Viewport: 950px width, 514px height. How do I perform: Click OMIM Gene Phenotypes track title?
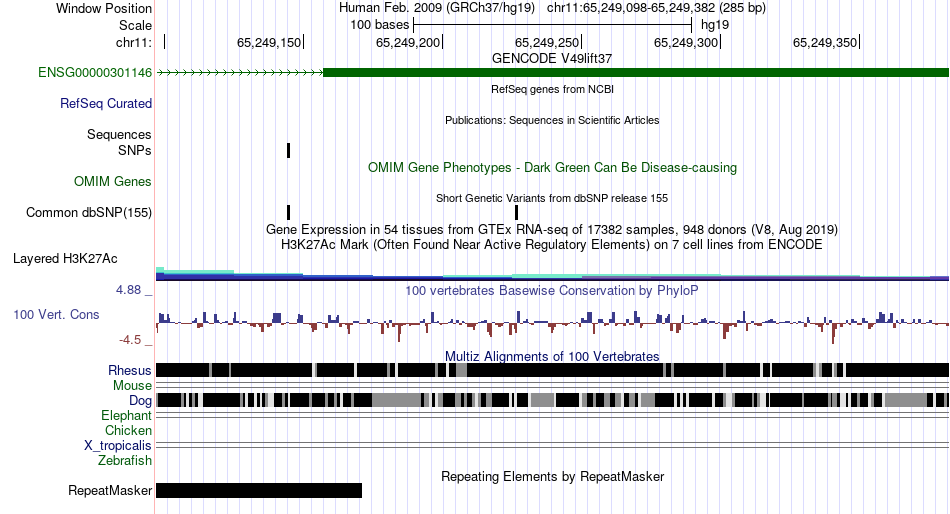pyautogui.click(x=552, y=168)
